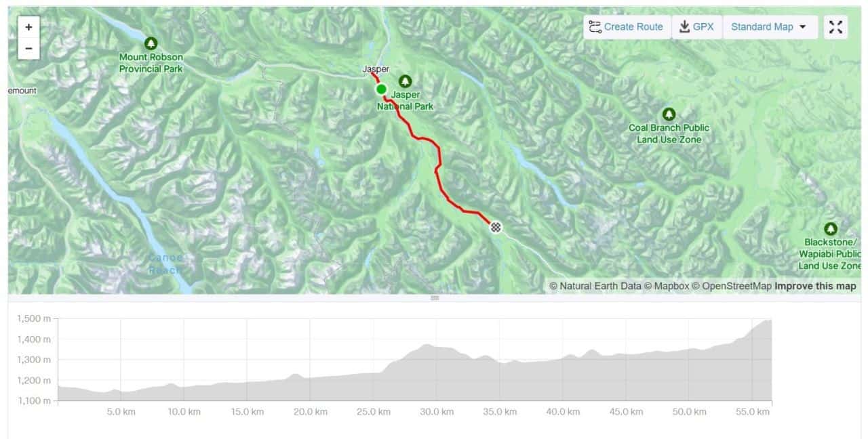Zoom out of the map
This screenshot has height=439, width=868.
point(28,48)
